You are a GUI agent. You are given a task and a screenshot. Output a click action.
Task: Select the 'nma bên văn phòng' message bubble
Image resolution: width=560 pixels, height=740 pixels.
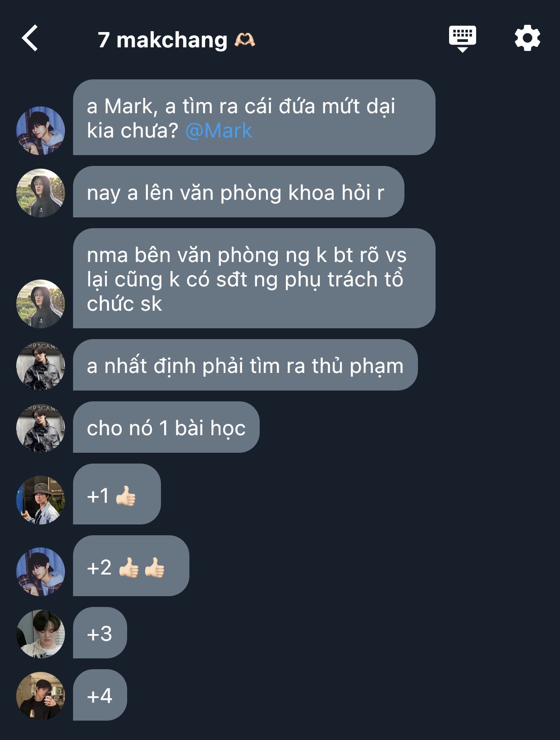click(254, 278)
